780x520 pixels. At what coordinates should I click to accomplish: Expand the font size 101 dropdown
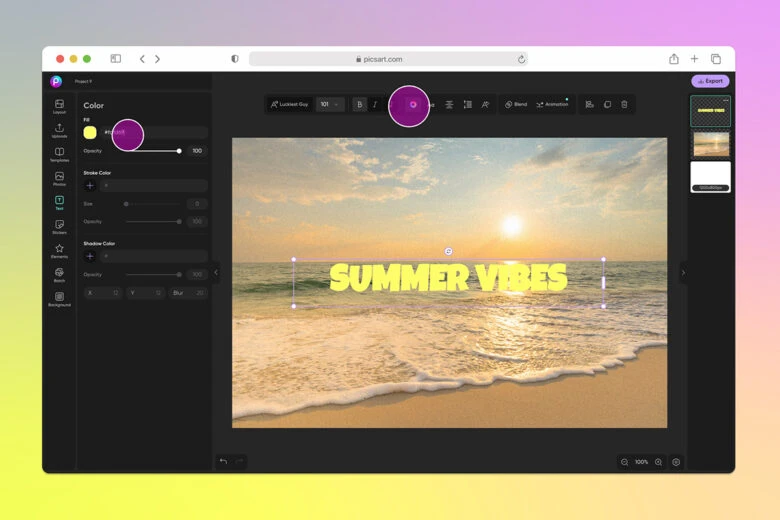pyautogui.click(x=329, y=104)
